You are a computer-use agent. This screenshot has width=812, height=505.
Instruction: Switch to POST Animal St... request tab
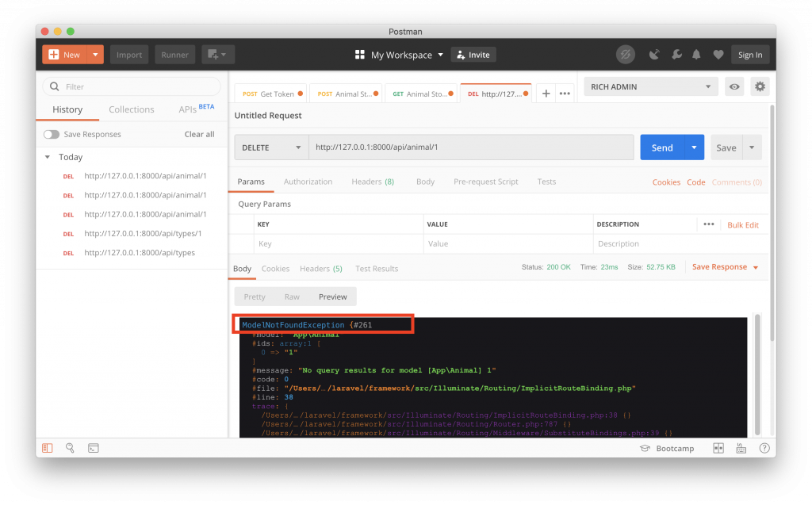pyautogui.click(x=346, y=94)
